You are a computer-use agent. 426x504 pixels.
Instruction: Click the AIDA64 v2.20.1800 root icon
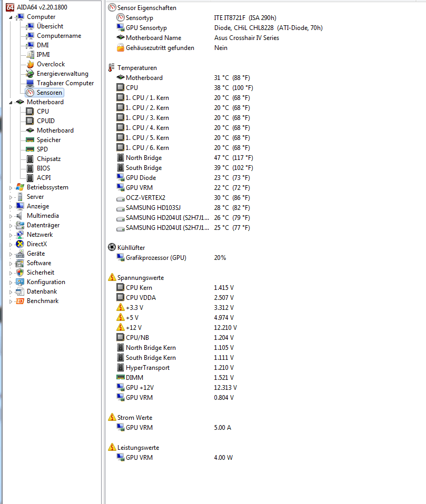(10, 7)
